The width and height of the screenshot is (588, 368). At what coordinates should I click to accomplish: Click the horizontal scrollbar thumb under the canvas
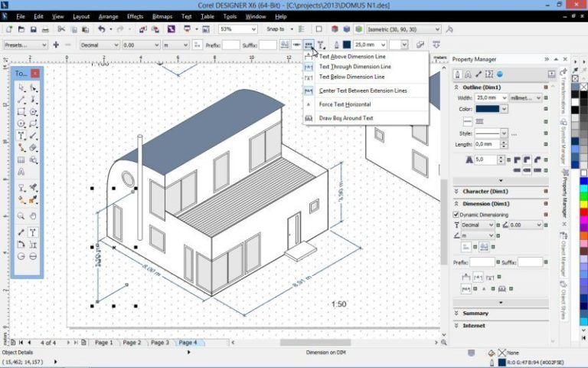coord(315,343)
